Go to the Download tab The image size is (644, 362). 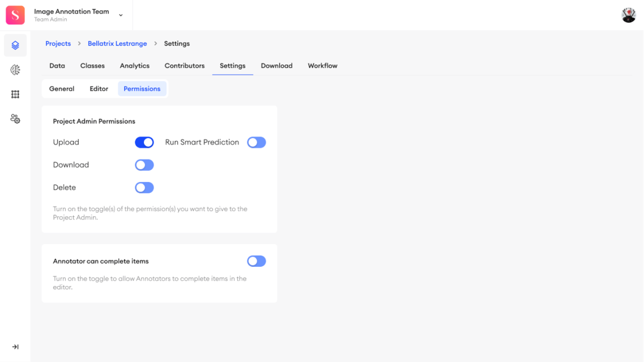click(x=277, y=66)
